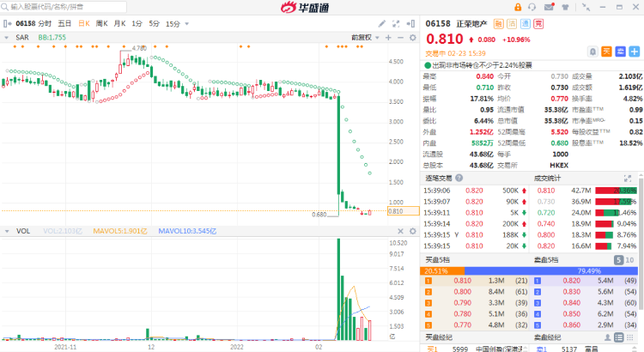644x352 pixels.
Task: Select 日K daily candlestick tab
Action: (x=84, y=24)
